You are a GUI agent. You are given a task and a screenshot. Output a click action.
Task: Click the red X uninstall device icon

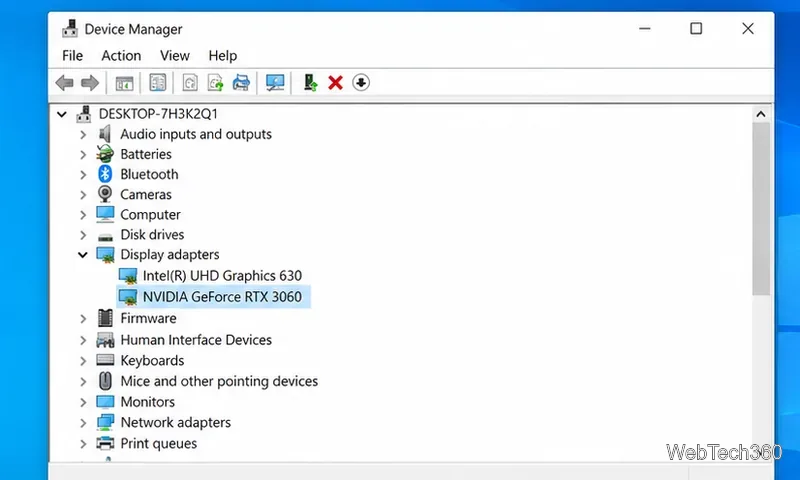(x=335, y=83)
